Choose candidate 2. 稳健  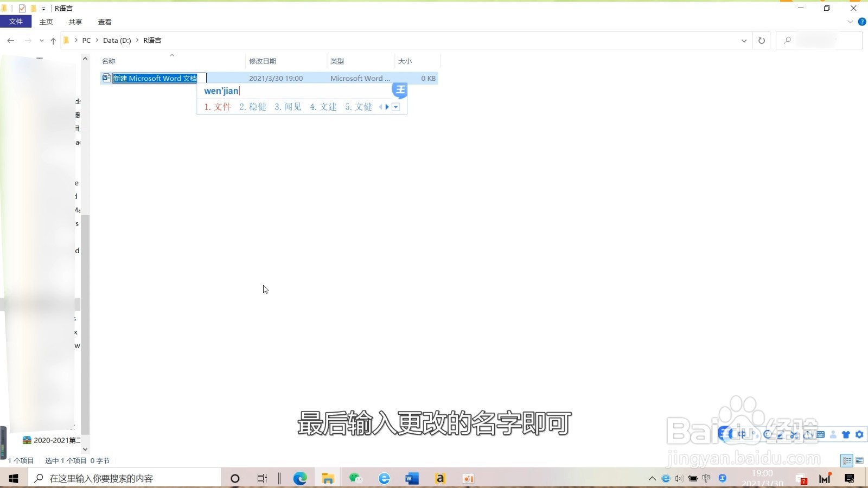coord(253,107)
